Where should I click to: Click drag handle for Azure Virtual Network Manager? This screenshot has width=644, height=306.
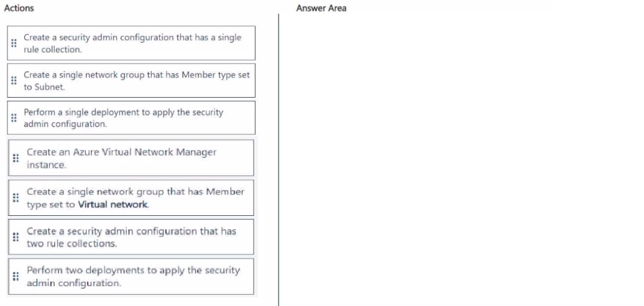tap(16, 158)
